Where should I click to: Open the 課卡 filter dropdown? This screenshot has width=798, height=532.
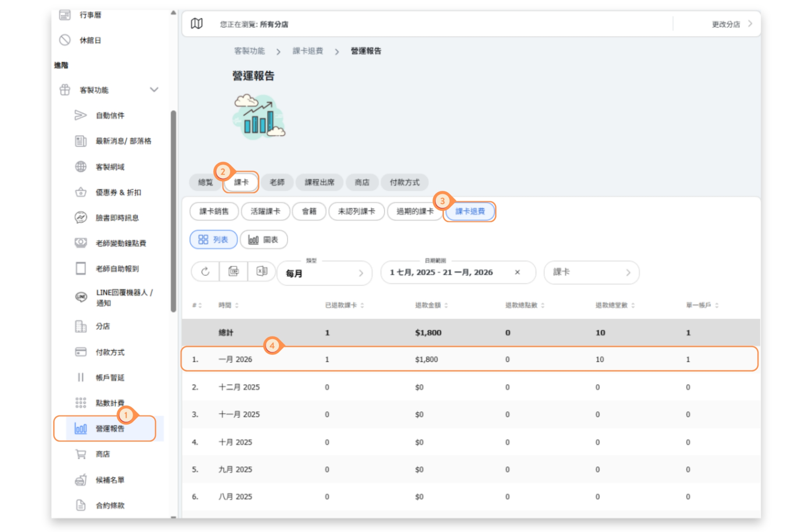click(591, 272)
